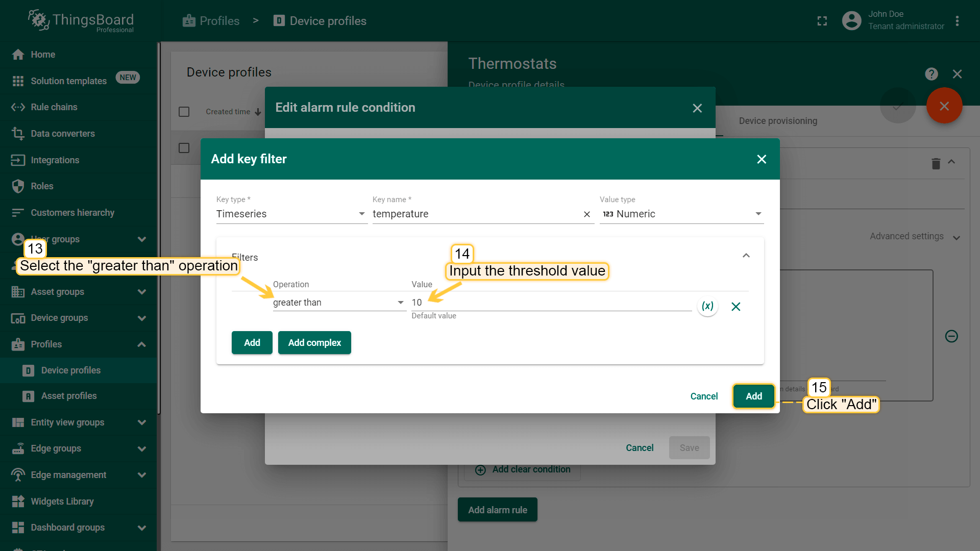Screen dimensions: 980x551
Task: Clear the temperature key name
Action: [587, 214]
